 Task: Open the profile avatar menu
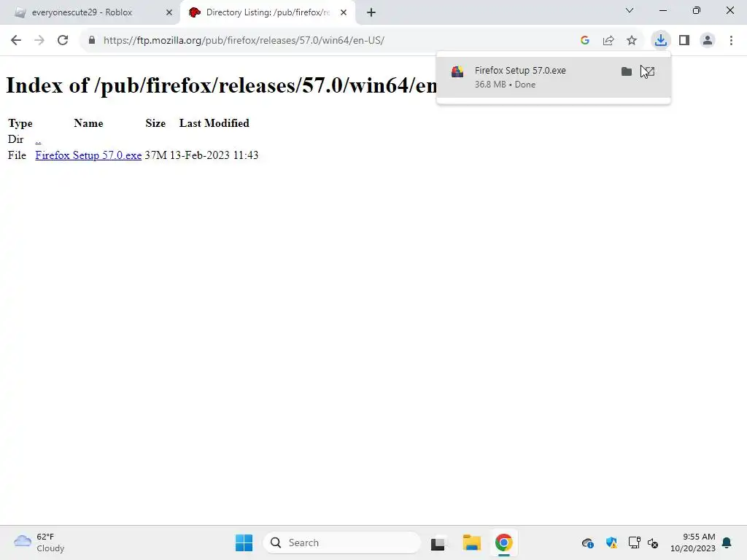pos(708,41)
